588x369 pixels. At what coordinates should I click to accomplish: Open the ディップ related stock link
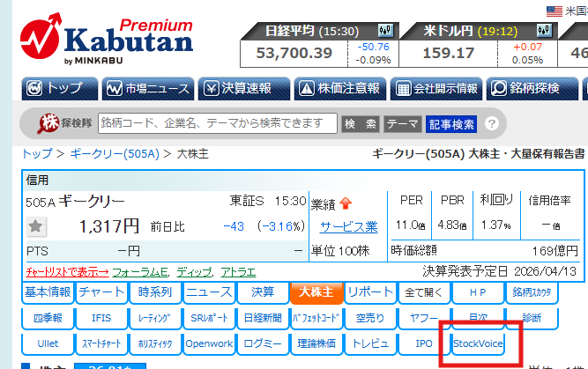click(x=194, y=272)
